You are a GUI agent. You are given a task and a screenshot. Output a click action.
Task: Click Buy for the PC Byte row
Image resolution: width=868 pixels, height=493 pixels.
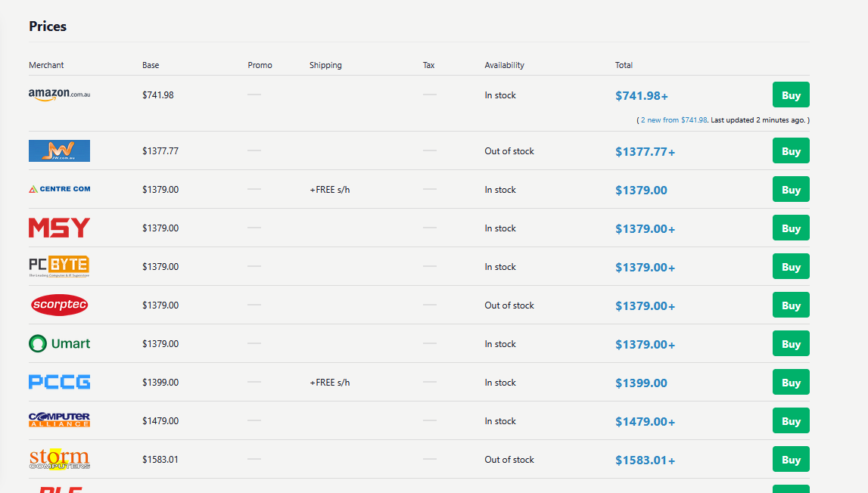(791, 267)
